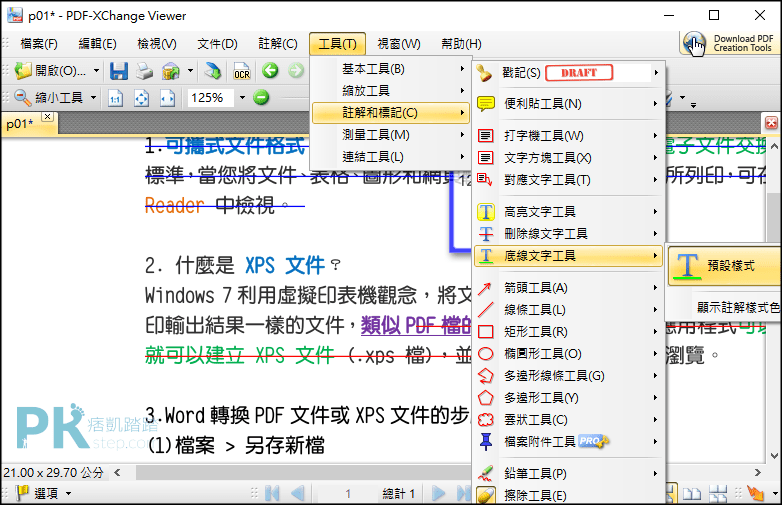Open the zoom percentage dropdown arrow

tap(242, 98)
